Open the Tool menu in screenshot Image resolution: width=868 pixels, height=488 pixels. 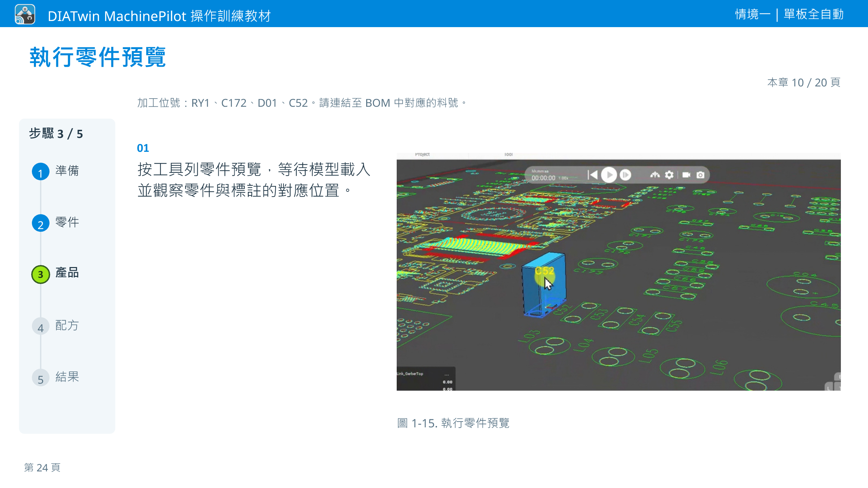508,155
